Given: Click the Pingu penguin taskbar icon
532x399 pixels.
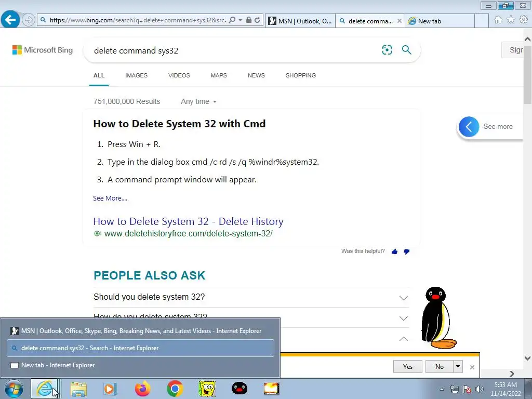Looking at the screenshot, I should 240,389.
